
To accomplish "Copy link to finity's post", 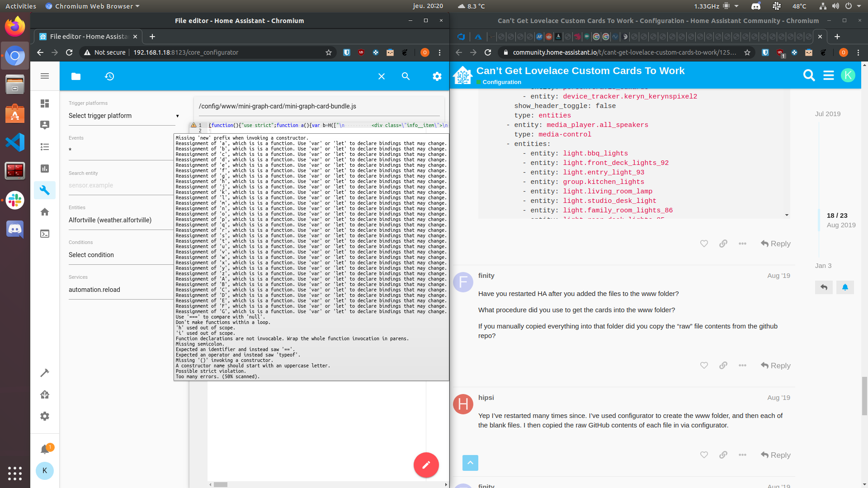I will click(723, 366).
